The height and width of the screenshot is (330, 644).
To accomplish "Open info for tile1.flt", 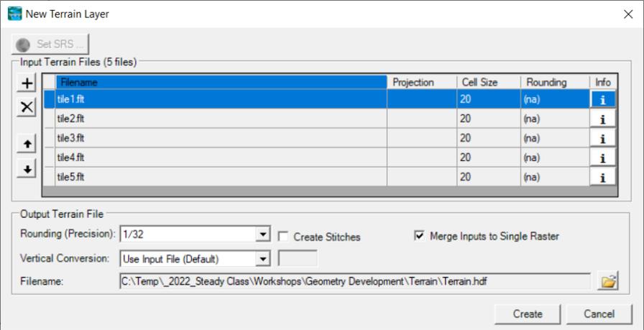I will coord(603,99).
